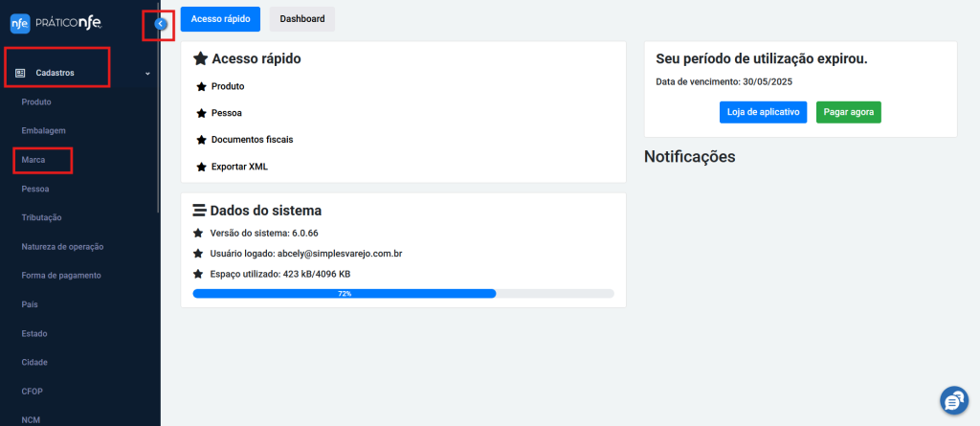Click the PráticoNFe logo icon
Viewport: 980px width, 426px height.
click(20, 23)
